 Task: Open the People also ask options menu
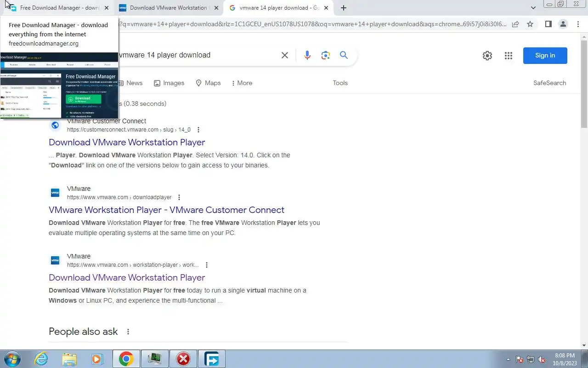tap(128, 332)
